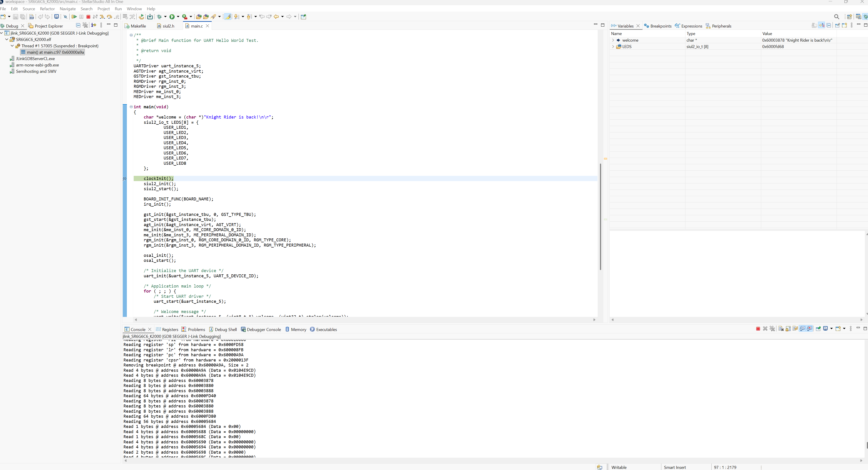The width and height of the screenshot is (868, 470).
Task: Step Over the current line
Action: [109, 17]
